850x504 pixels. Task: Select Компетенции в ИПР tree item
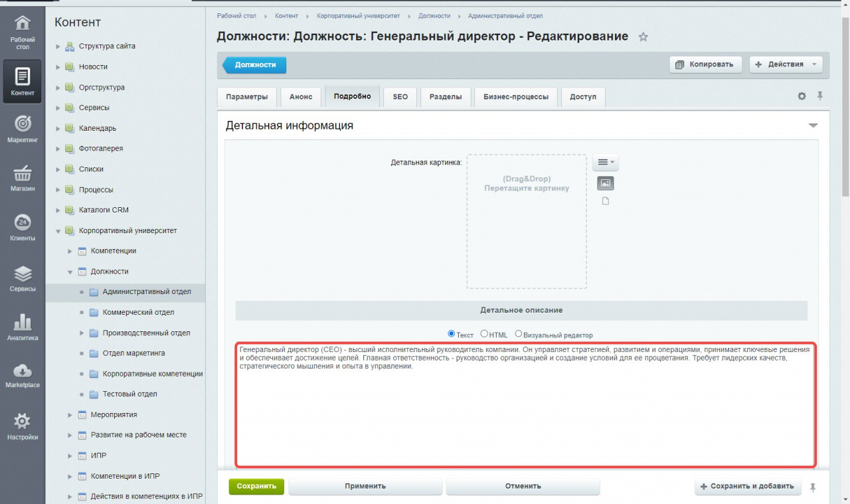pos(125,476)
